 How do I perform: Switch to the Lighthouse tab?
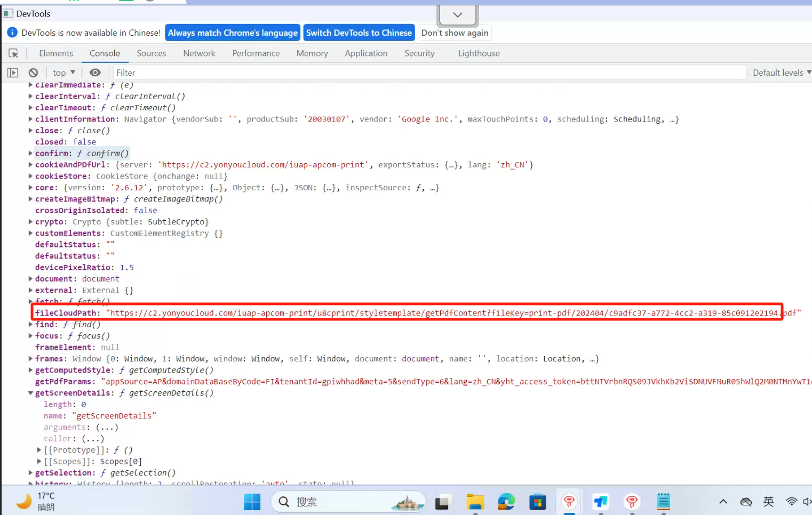pyautogui.click(x=479, y=53)
